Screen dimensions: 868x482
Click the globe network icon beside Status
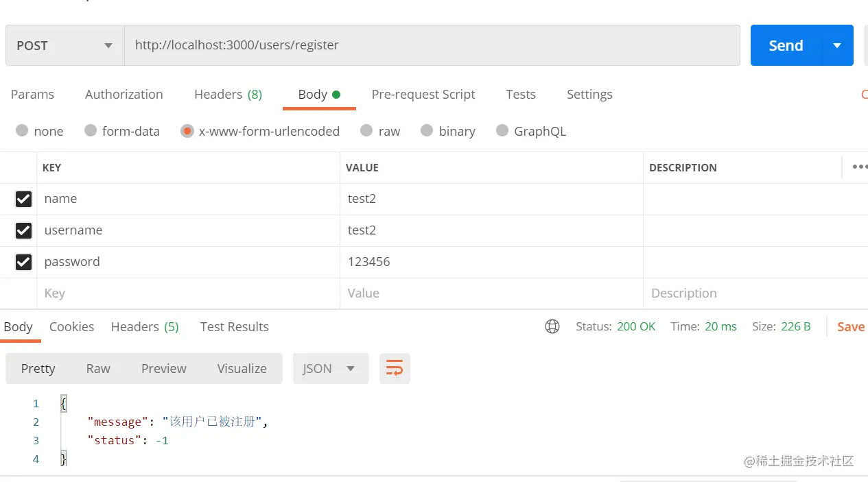pos(552,326)
